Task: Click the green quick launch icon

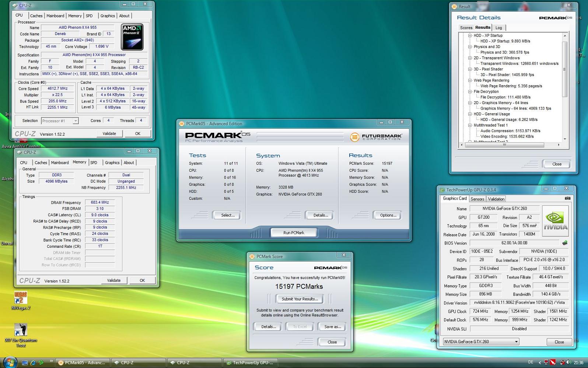Action: [x=41, y=363]
